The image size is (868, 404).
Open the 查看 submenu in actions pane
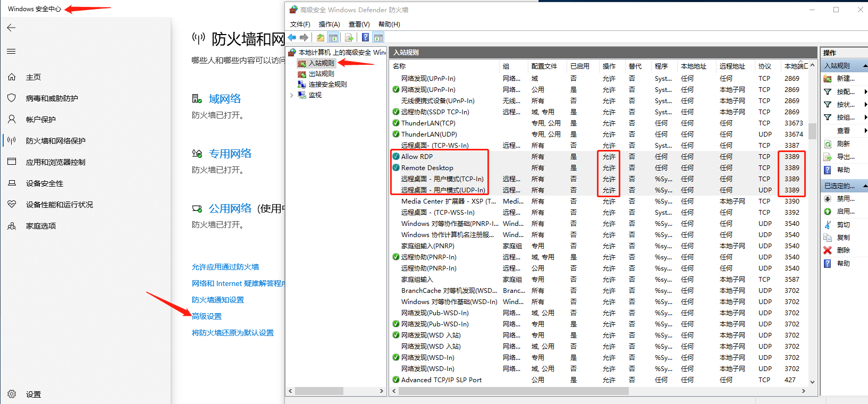[x=845, y=131]
